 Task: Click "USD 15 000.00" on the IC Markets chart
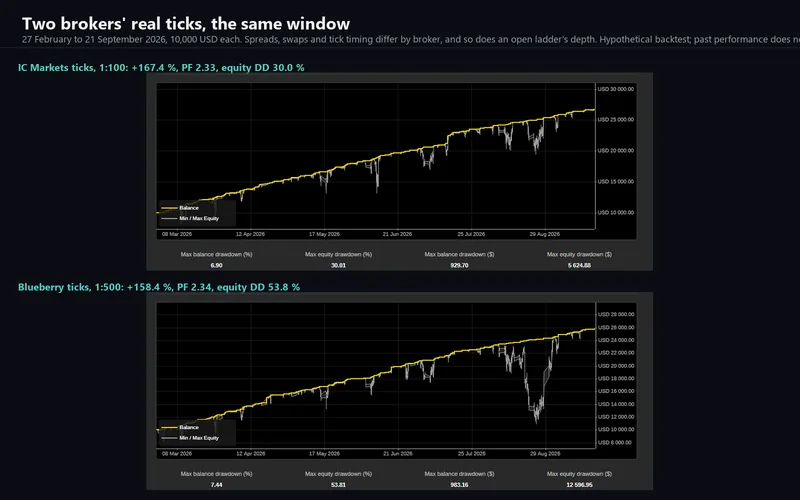616,181
